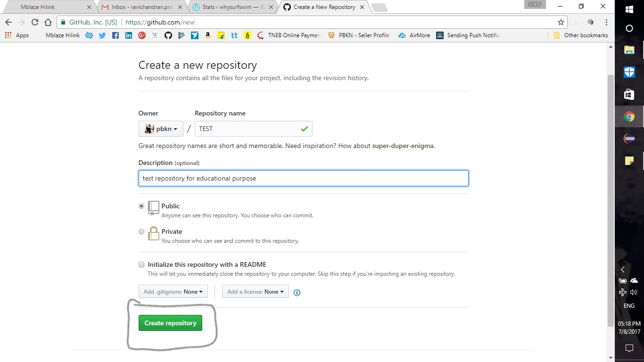Click the license info icon

[x=297, y=292]
